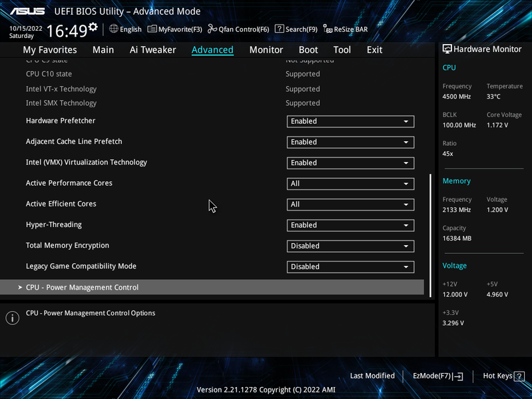
Task: Open MyFavorite(F3) list icon
Action: point(152,29)
